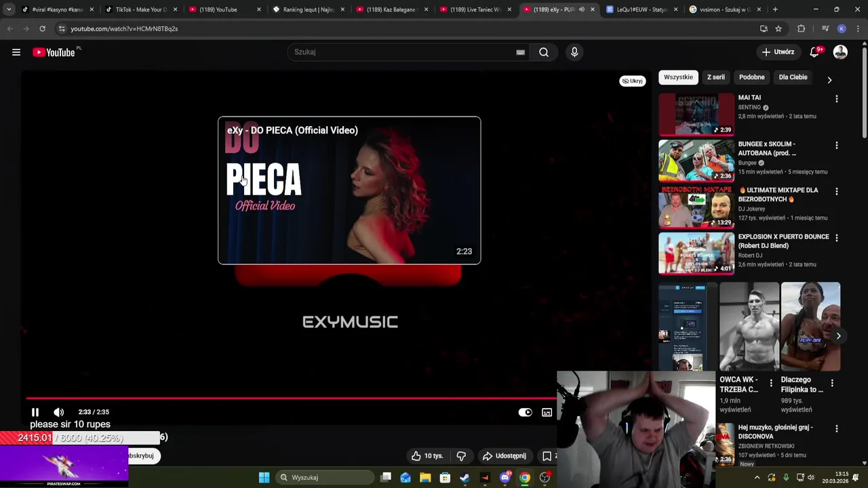Pause the video

(x=35, y=412)
